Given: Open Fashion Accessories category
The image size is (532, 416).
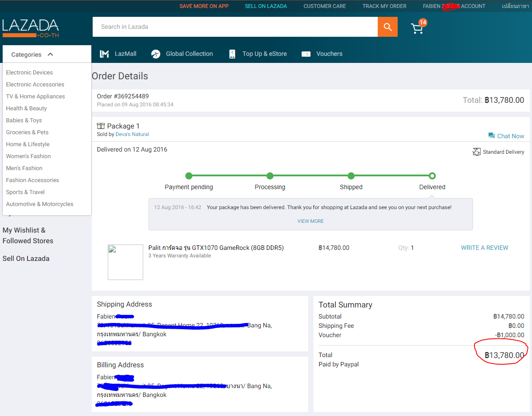Looking at the screenshot, I should 32,180.
